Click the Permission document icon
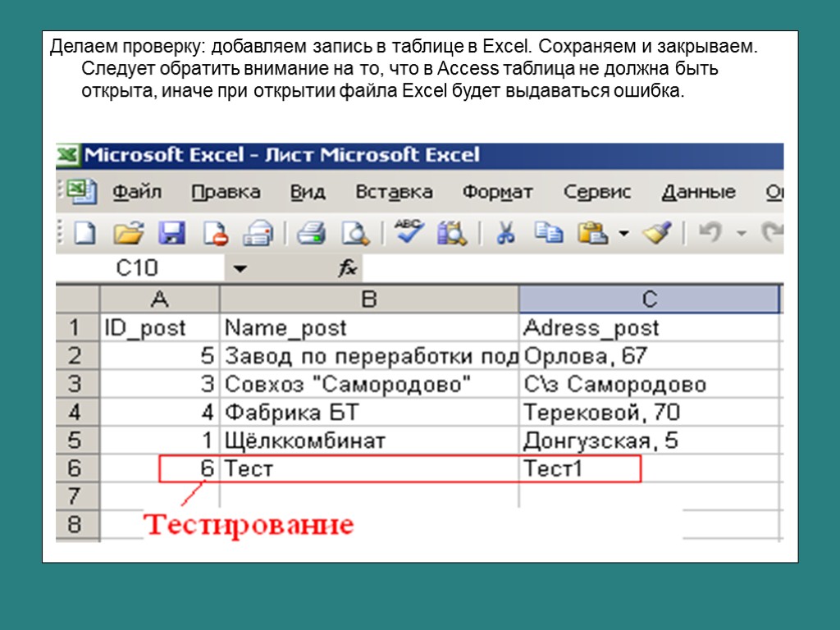Screen dimensions: 840x630 (216, 233)
